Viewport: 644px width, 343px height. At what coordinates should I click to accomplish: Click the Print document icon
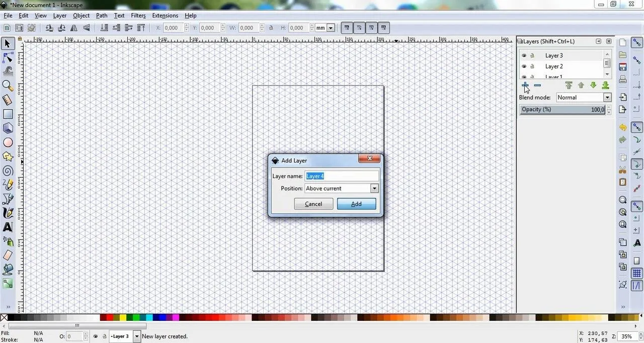(x=623, y=79)
